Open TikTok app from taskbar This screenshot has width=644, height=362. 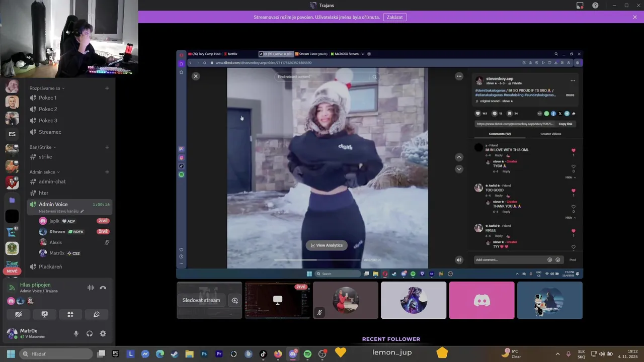(263, 354)
